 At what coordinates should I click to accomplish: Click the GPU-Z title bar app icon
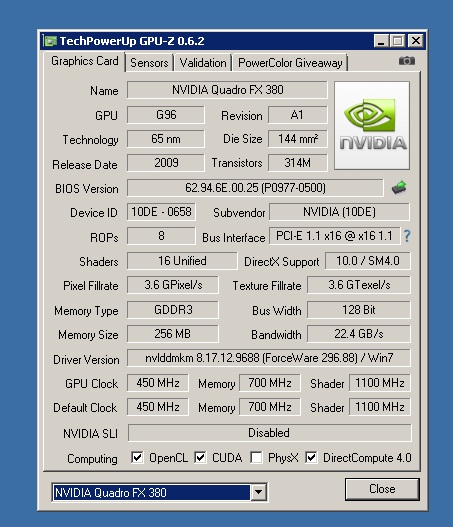click(x=51, y=41)
